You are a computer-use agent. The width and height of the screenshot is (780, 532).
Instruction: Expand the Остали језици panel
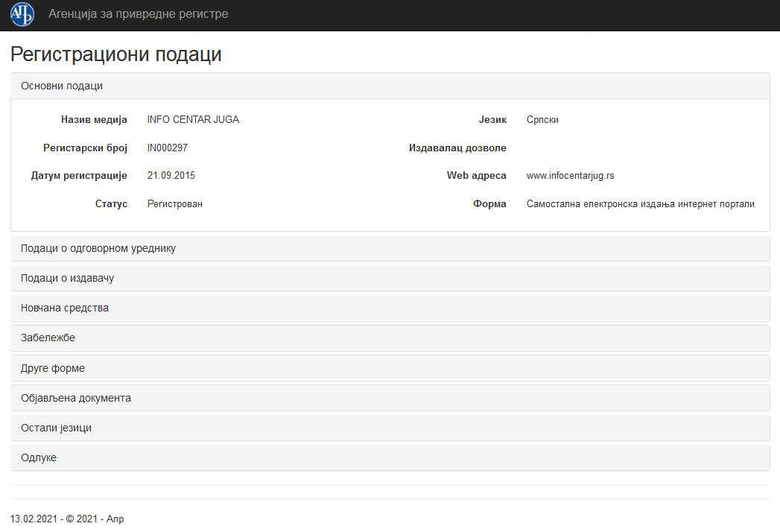[56, 428]
